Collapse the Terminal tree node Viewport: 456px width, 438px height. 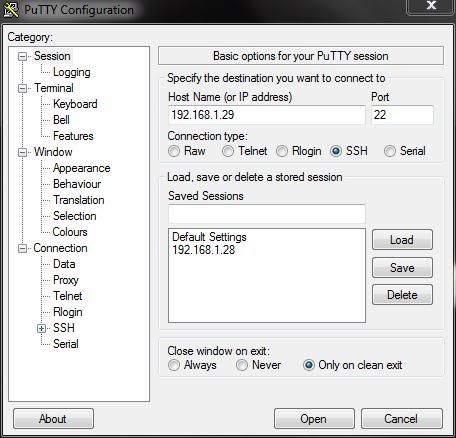(x=22, y=88)
